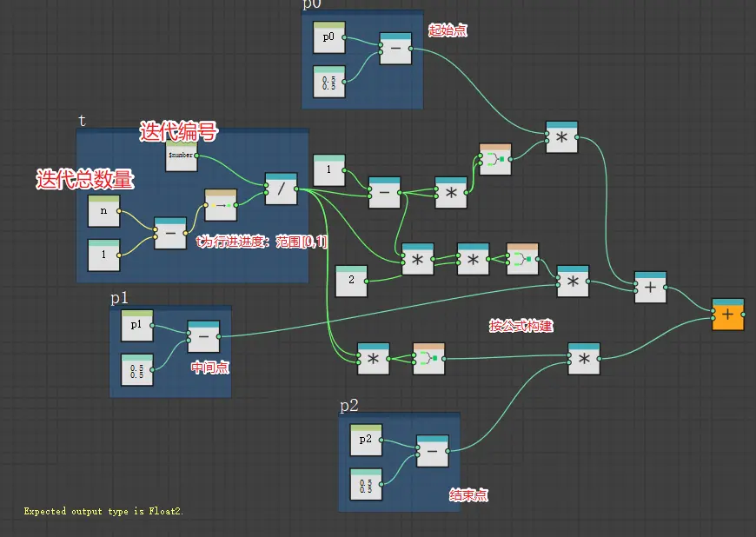Select second multiply node in middle row

pos(473,259)
